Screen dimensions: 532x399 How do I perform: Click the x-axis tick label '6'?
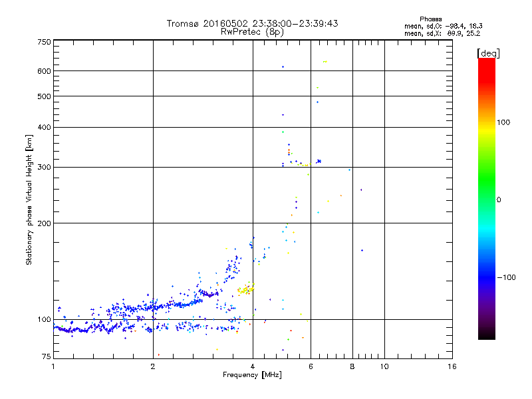(311, 366)
